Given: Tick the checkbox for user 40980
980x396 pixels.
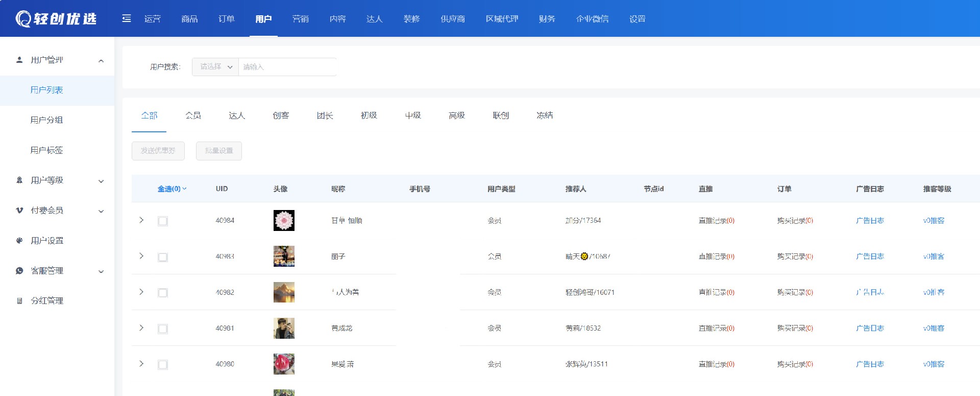Looking at the screenshot, I should tap(163, 365).
